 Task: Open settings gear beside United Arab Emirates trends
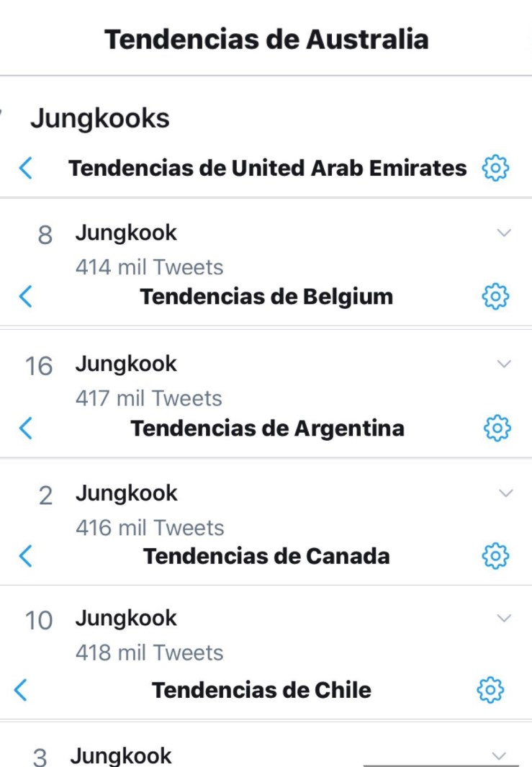point(495,169)
